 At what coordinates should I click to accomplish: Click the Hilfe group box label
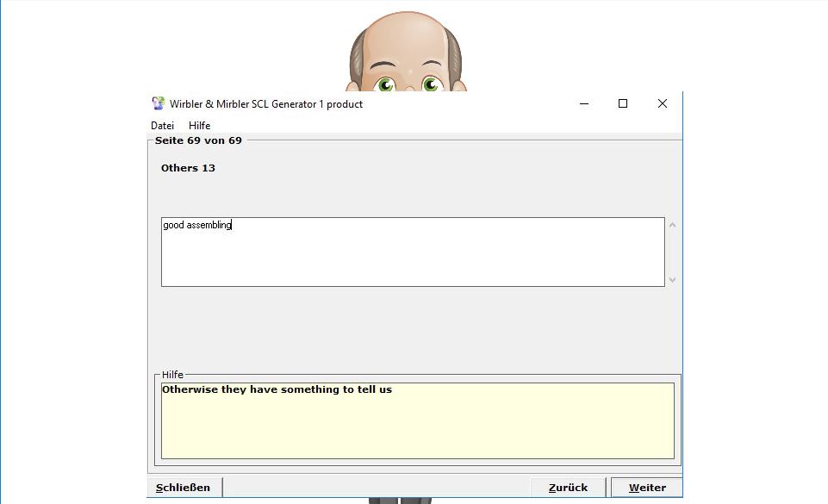point(172,375)
